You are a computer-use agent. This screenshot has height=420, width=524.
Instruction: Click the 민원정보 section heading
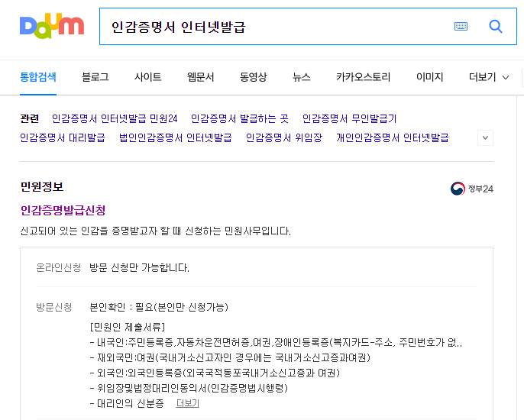point(42,186)
